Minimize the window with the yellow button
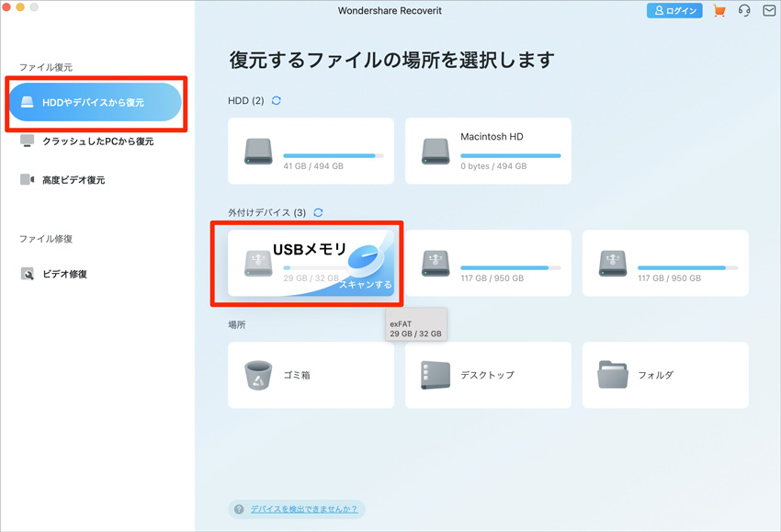The image size is (781, 532). click(20, 7)
